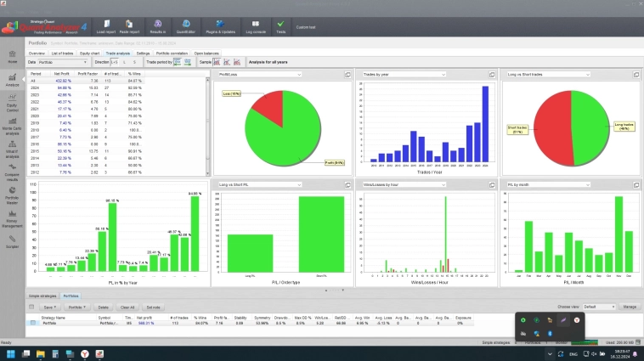
Task: Open the QuantEditor tool
Action: coord(184,27)
